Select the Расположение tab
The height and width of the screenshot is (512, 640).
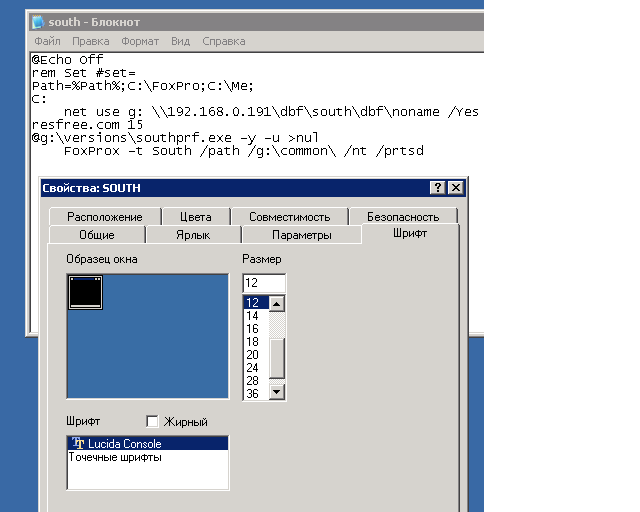coord(105,216)
